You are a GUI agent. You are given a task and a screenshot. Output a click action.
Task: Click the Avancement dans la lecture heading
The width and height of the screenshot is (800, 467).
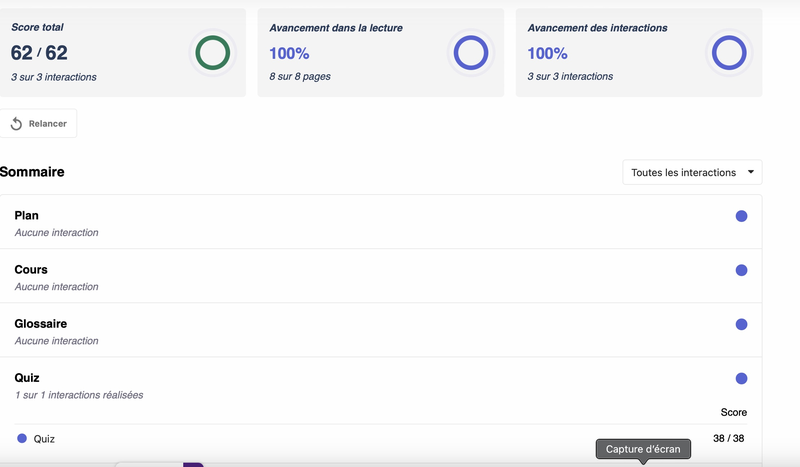pyautogui.click(x=336, y=28)
